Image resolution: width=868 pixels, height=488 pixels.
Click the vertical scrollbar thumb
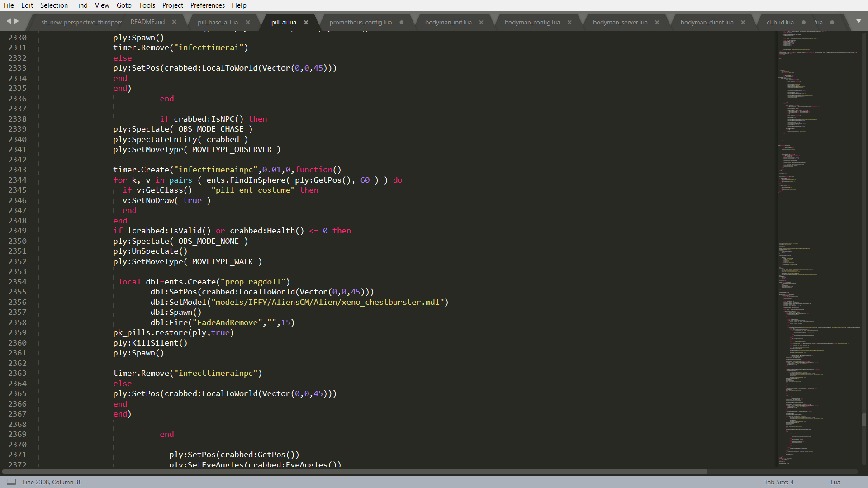click(x=864, y=419)
